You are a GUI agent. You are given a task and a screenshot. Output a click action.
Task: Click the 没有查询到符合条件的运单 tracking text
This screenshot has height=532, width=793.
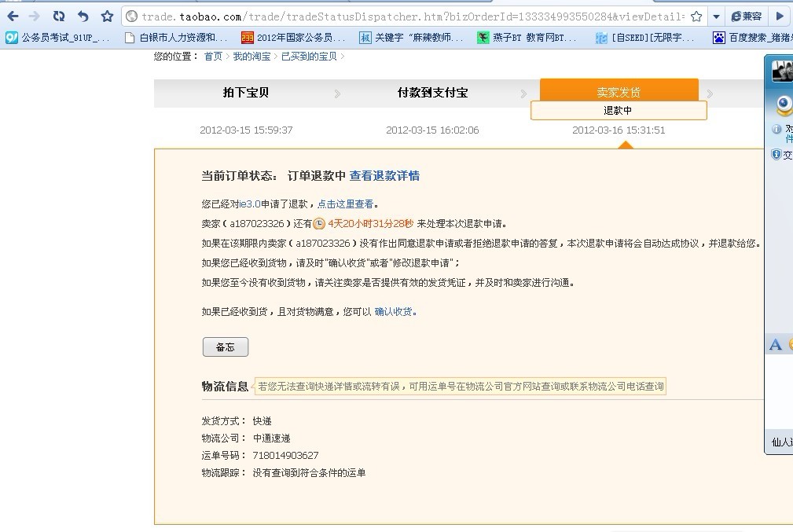pos(309,473)
